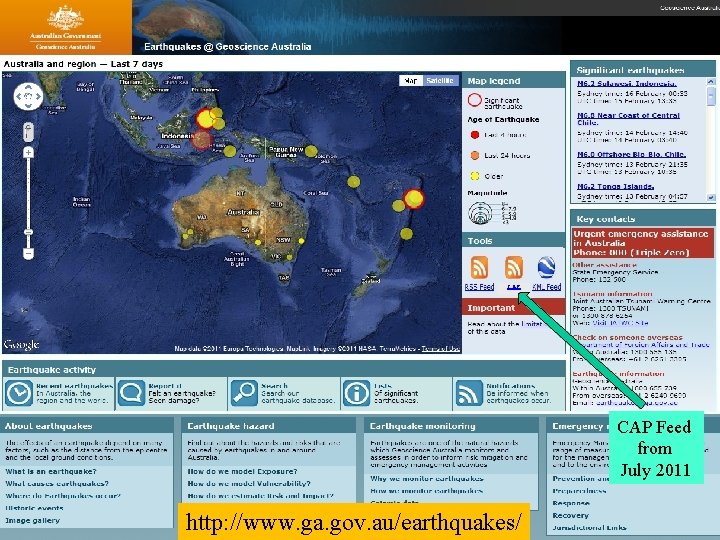Image resolution: width=720 pixels, height=540 pixels.
Task: Click the translucent red earthquake marker in Indonesia
Action: (201, 140)
